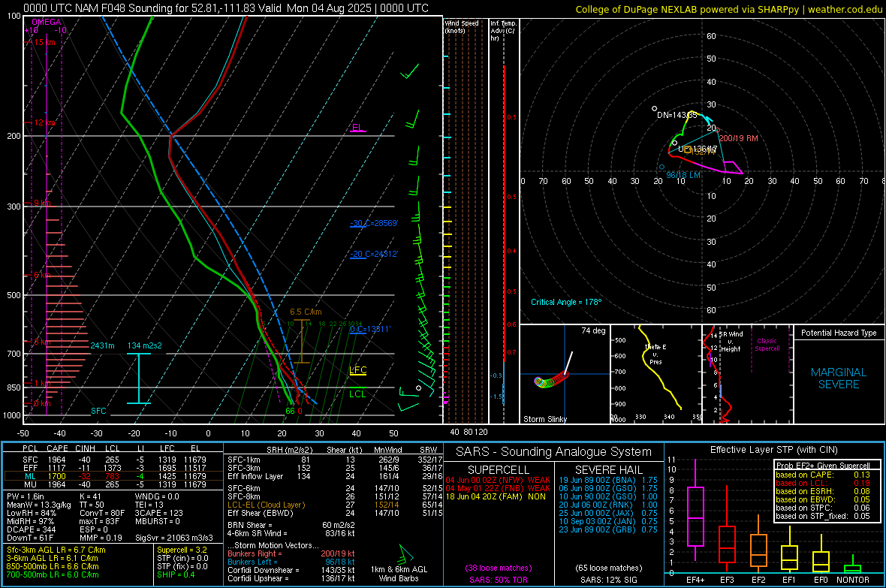The width and height of the screenshot is (886, 588).
Task: Click the DN=143/35 hodograph marker label
Action: pyautogui.click(x=677, y=115)
